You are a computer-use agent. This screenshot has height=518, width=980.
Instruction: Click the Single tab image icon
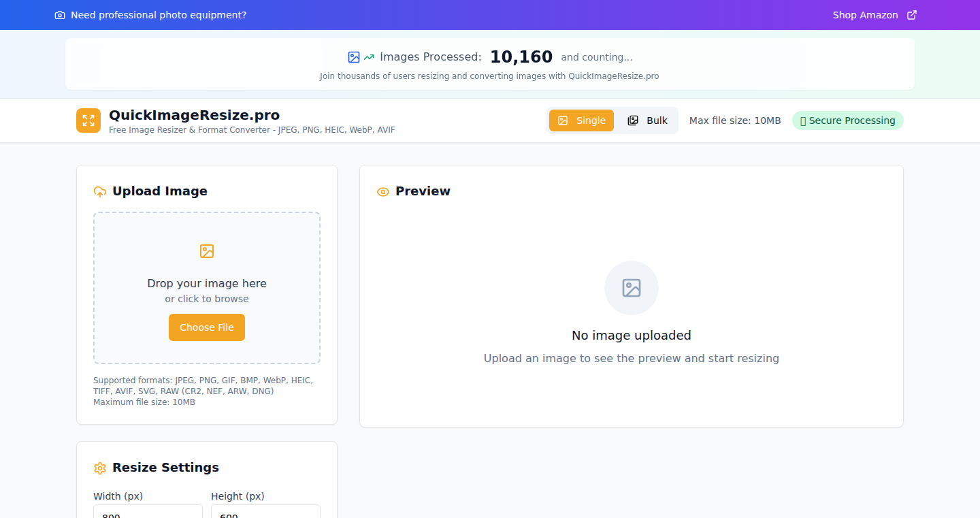563,120
